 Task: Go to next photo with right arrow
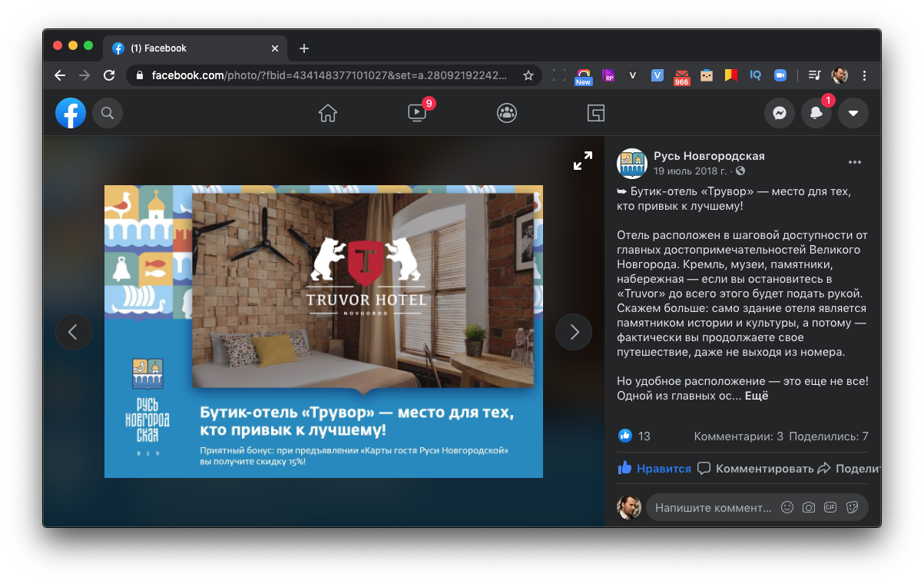[574, 332]
